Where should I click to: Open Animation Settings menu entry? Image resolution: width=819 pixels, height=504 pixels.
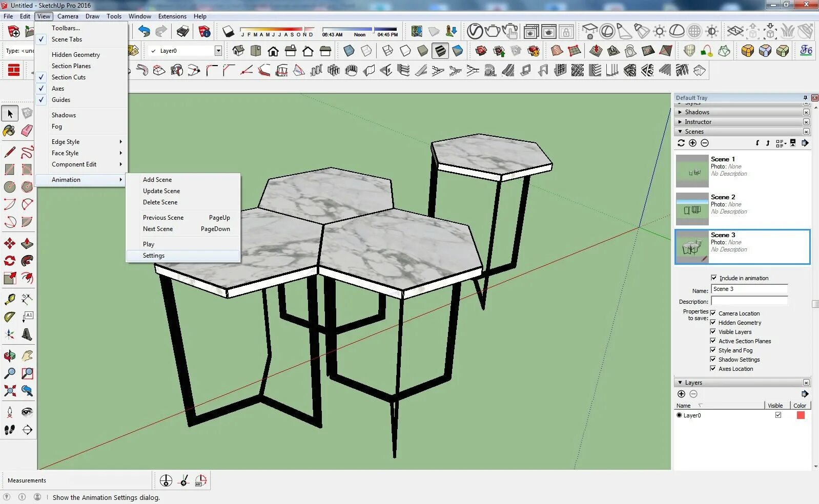[x=154, y=256]
